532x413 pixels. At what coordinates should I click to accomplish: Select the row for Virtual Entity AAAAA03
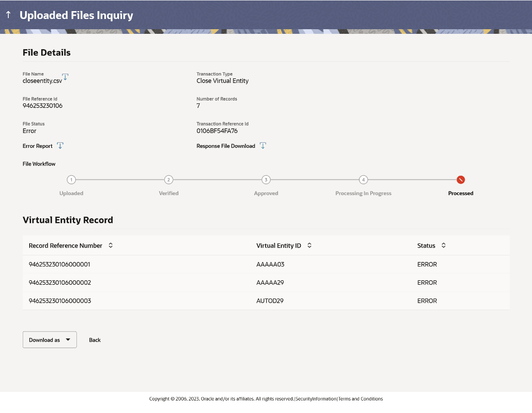(269, 264)
